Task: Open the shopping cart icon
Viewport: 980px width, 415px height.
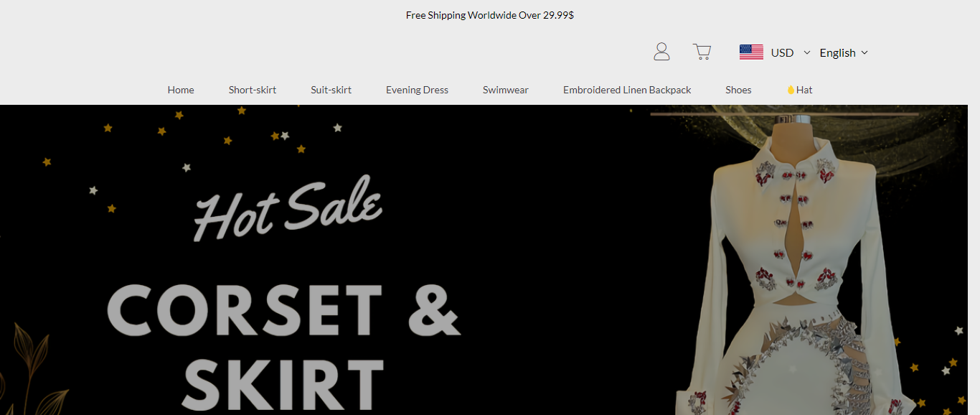Action: coord(702,52)
